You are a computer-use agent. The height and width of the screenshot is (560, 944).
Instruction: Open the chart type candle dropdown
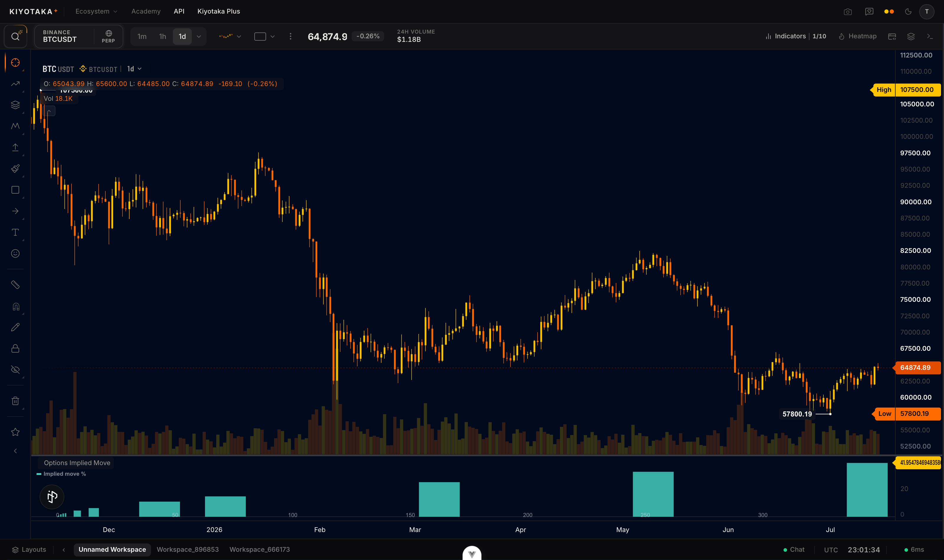click(x=230, y=36)
